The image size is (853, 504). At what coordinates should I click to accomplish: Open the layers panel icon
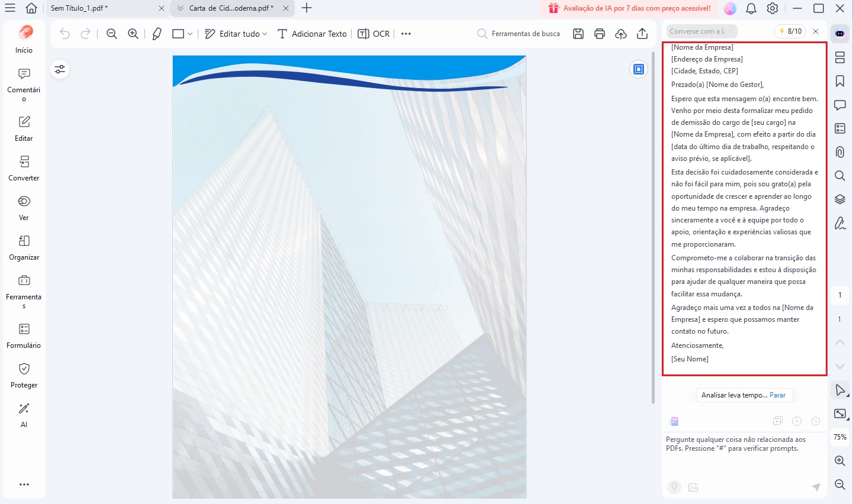click(839, 199)
